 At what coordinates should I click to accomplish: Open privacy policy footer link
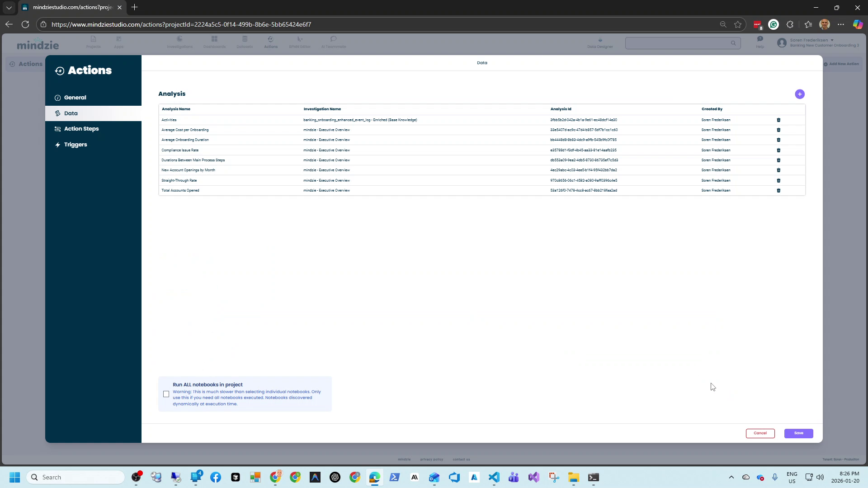(x=432, y=460)
